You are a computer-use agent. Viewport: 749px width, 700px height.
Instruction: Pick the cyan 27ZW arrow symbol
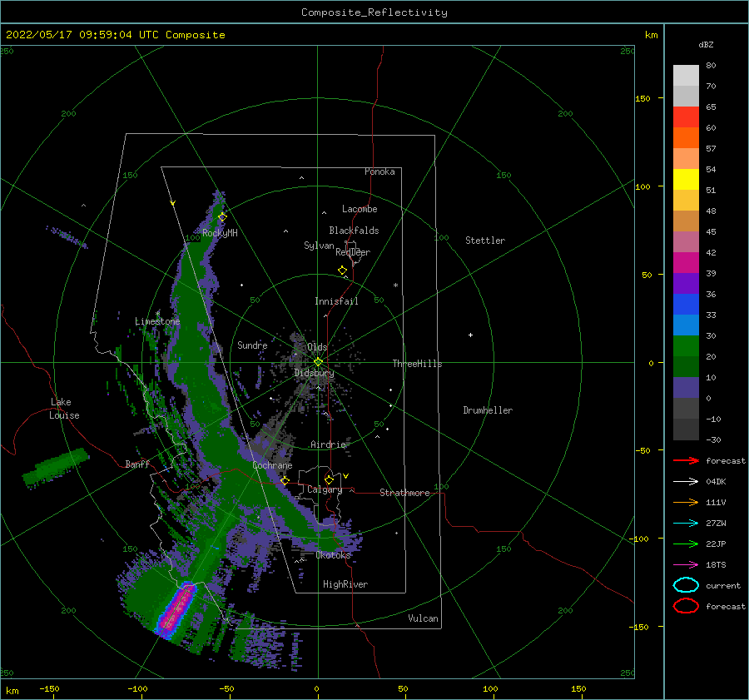click(686, 524)
